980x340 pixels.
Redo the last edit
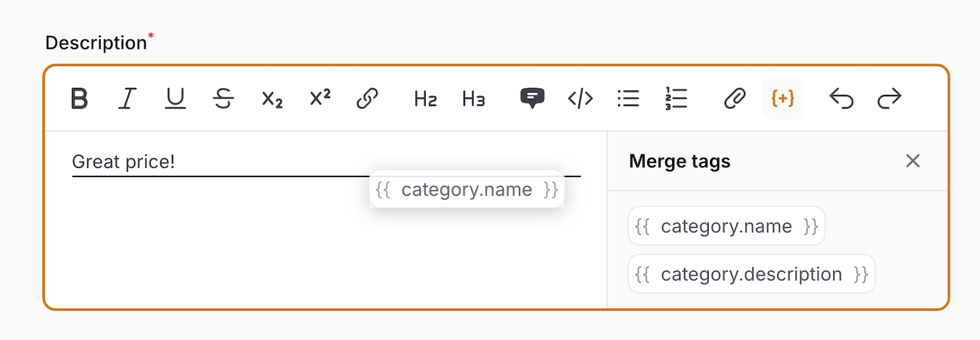click(x=890, y=99)
